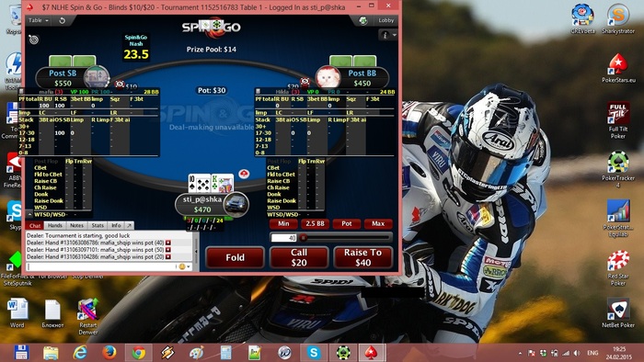
Task: Click the Spin&Go Nash 23.5 HUD panel
Action: tap(136, 48)
